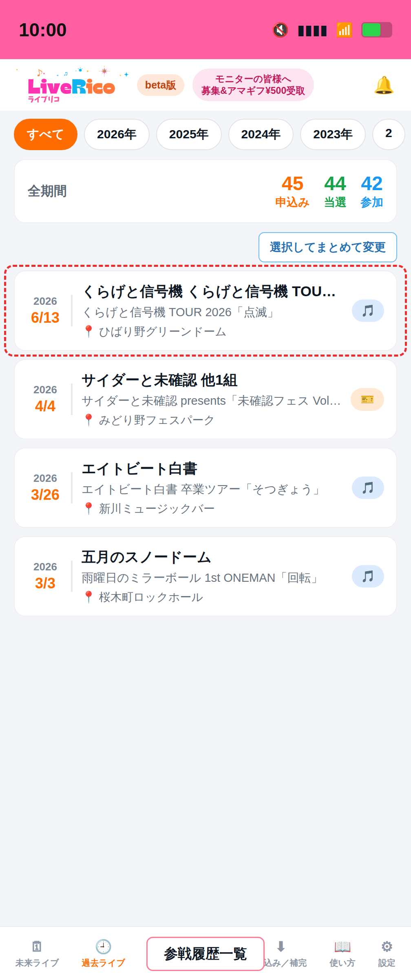Tap music note badge on エイトビート白書 card

(x=368, y=488)
